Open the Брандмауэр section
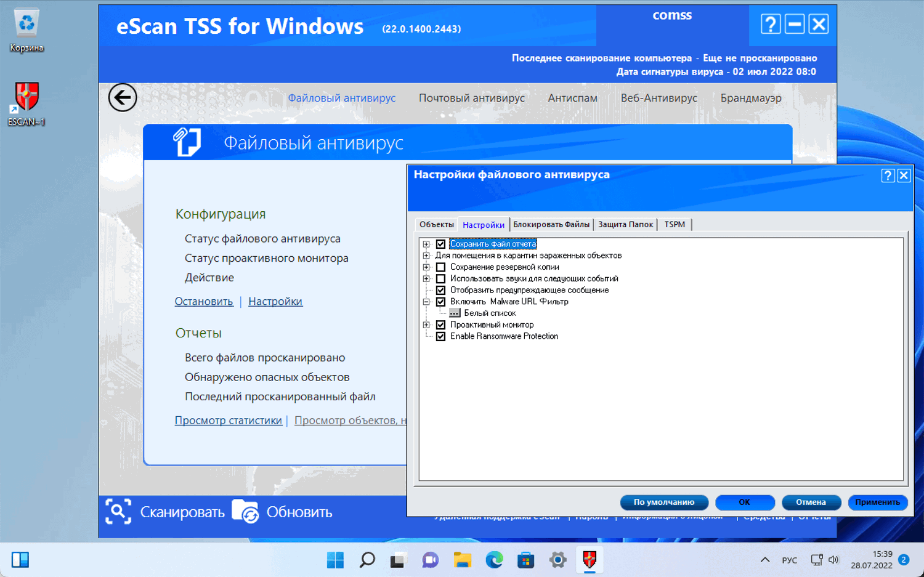 (751, 98)
